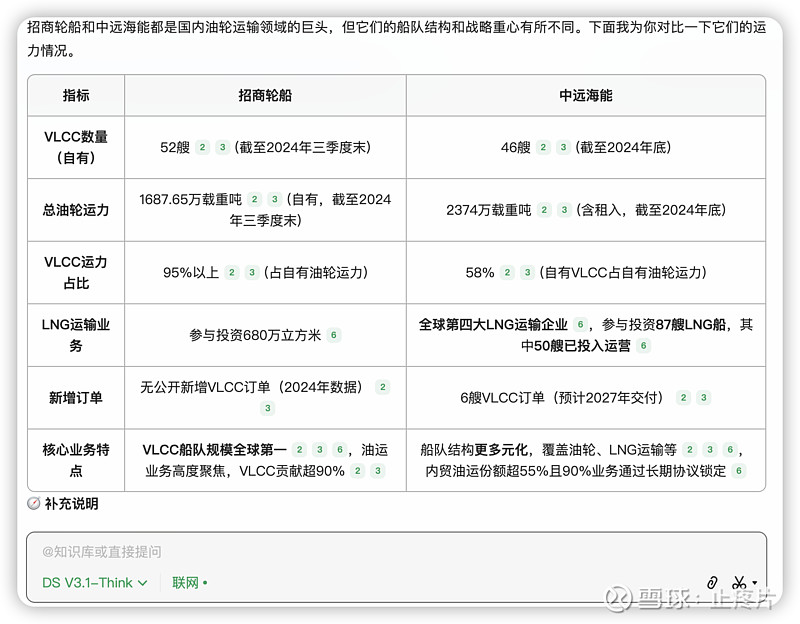Click citation 2 after 6艘VLCC订单 text
The image size is (800, 624).
pyautogui.click(x=683, y=398)
